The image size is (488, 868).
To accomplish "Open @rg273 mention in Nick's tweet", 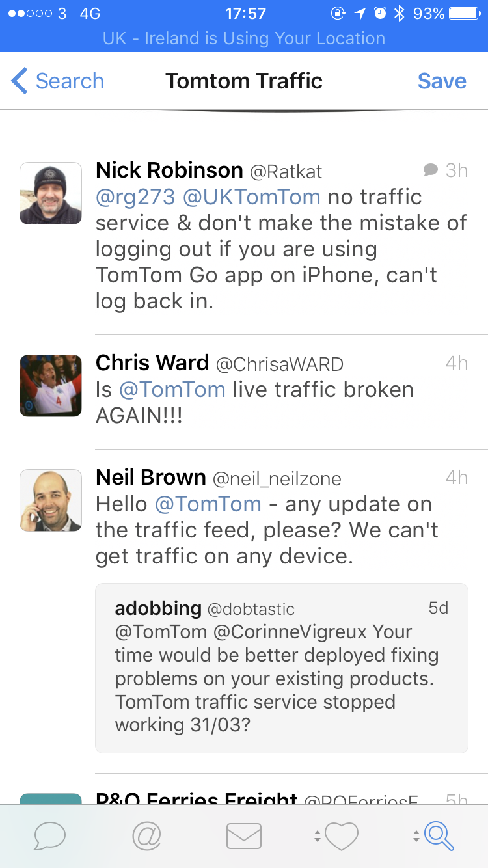I will (x=135, y=197).
